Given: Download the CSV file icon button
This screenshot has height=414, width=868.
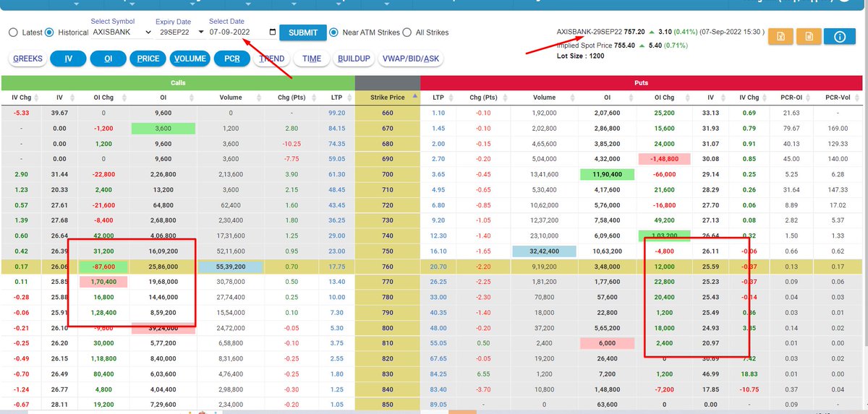Looking at the screenshot, I should (809, 37).
